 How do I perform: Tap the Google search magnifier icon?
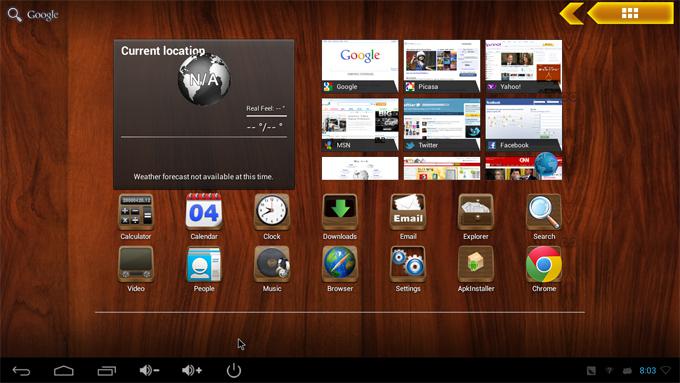click(14, 15)
